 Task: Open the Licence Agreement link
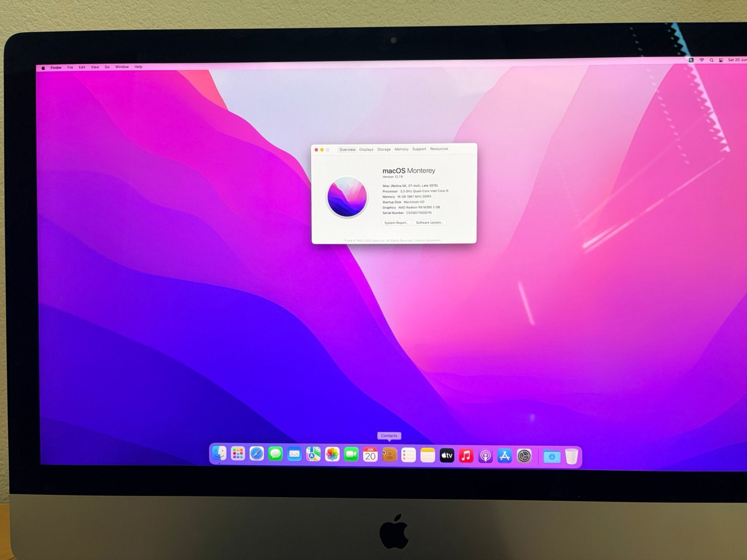427,241
